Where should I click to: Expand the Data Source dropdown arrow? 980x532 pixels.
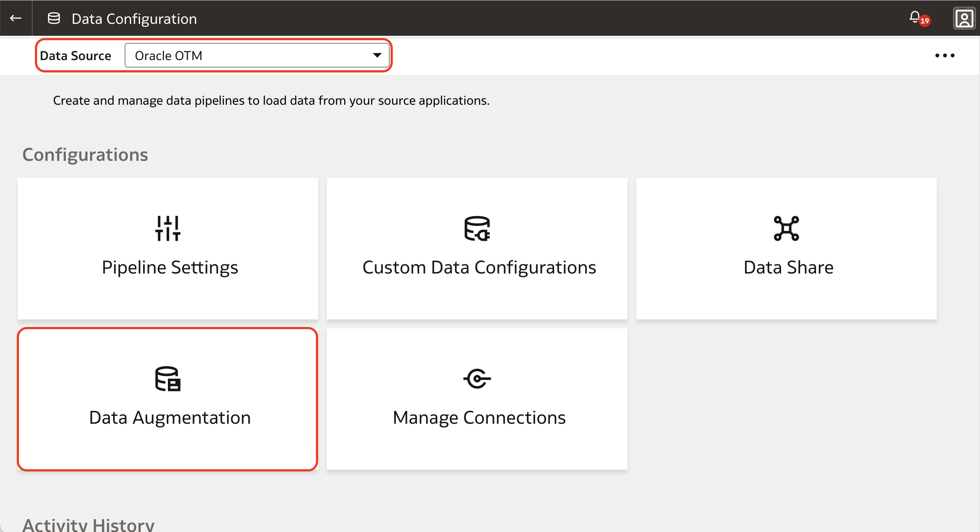point(377,55)
